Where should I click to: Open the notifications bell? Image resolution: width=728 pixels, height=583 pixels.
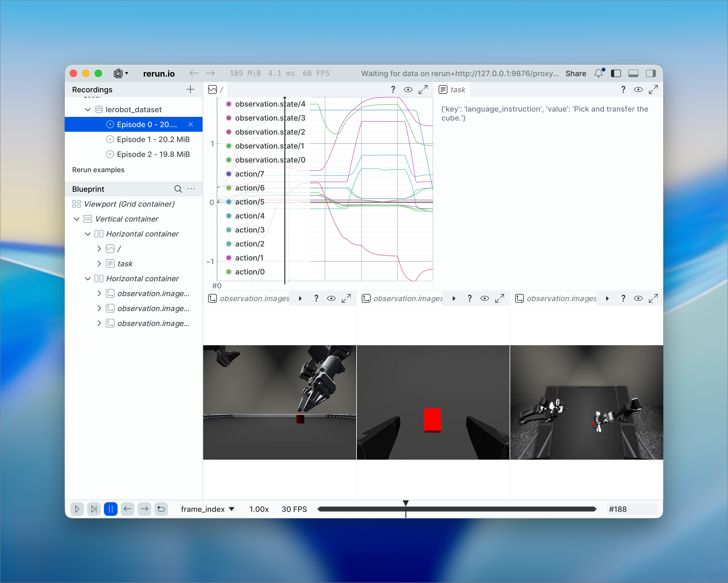tap(598, 73)
